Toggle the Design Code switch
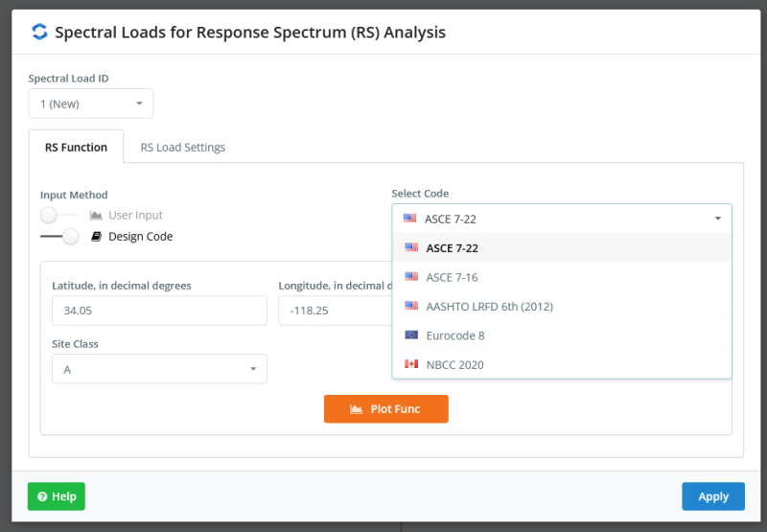This screenshot has width=767, height=532. (59, 237)
